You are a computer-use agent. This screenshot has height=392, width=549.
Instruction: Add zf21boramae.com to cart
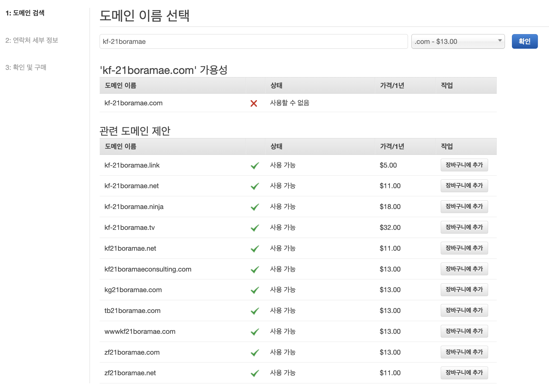(x=464, y=352)
